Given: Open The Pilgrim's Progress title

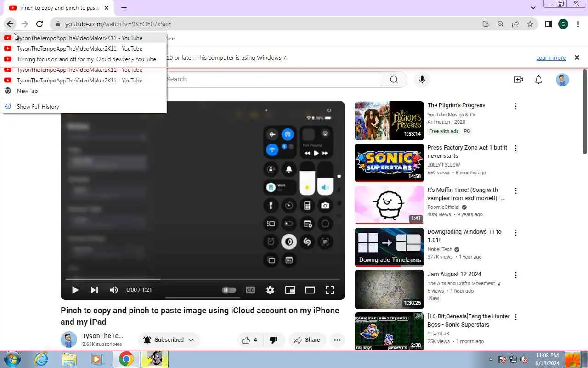Looking at the screenshot, I should coord(456,105).
